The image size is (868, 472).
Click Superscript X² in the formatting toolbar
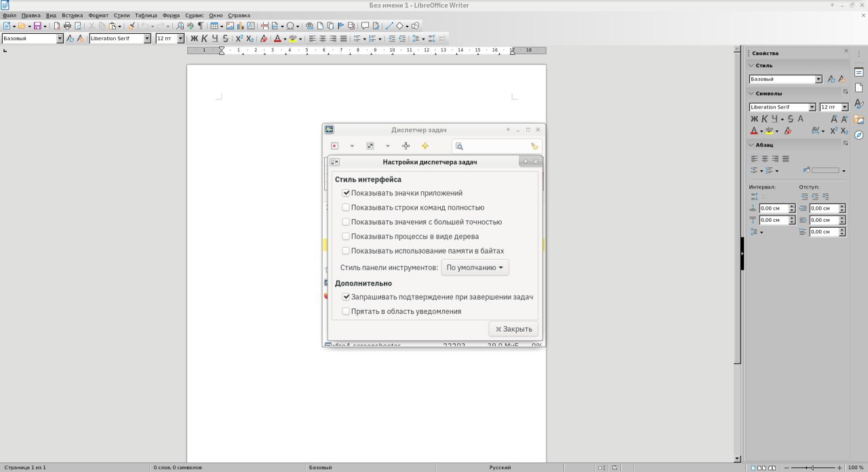pyautogui.click(x=239, y=39)
